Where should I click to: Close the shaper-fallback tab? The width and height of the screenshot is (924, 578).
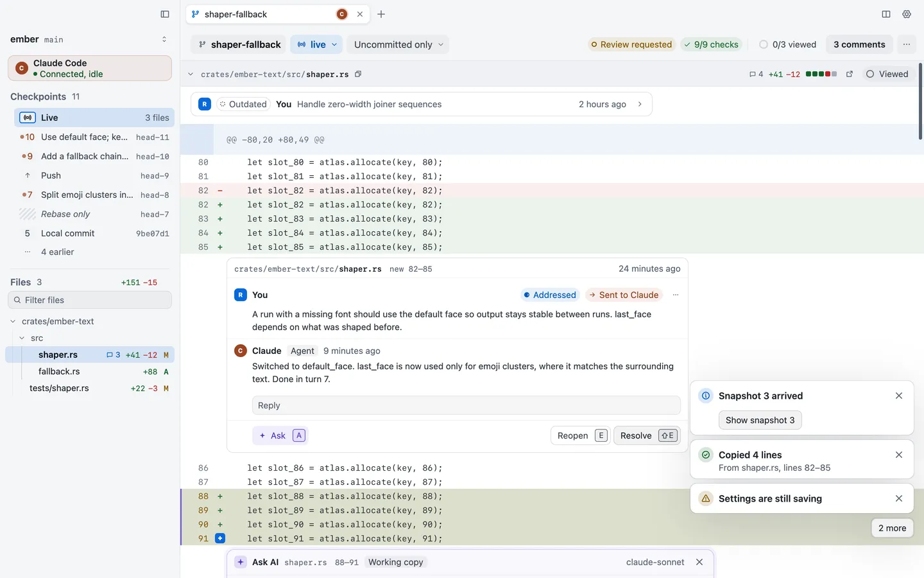(360, 14)
